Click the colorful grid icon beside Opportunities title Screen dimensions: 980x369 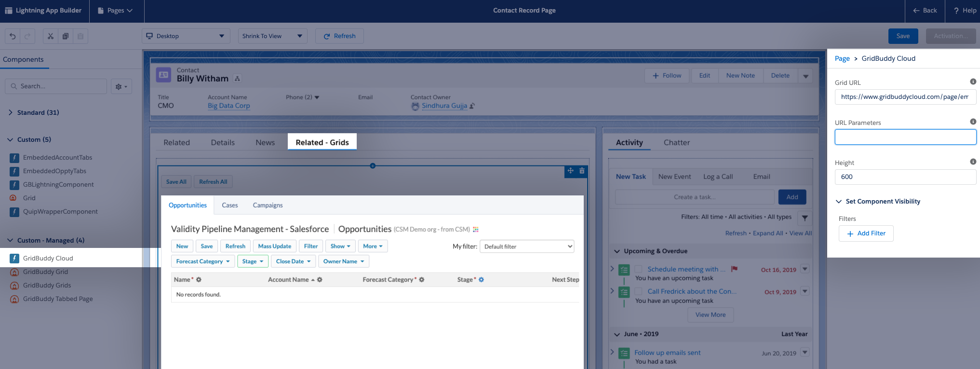click(x=476, y=230)
